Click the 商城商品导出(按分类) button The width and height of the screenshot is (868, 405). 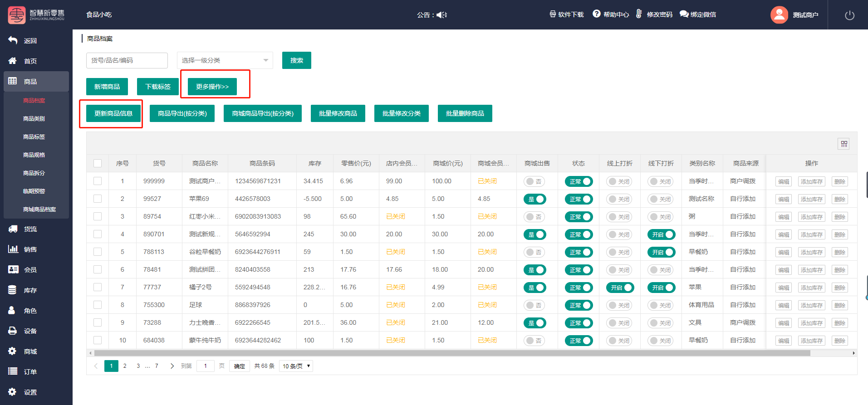pos(263,113)
